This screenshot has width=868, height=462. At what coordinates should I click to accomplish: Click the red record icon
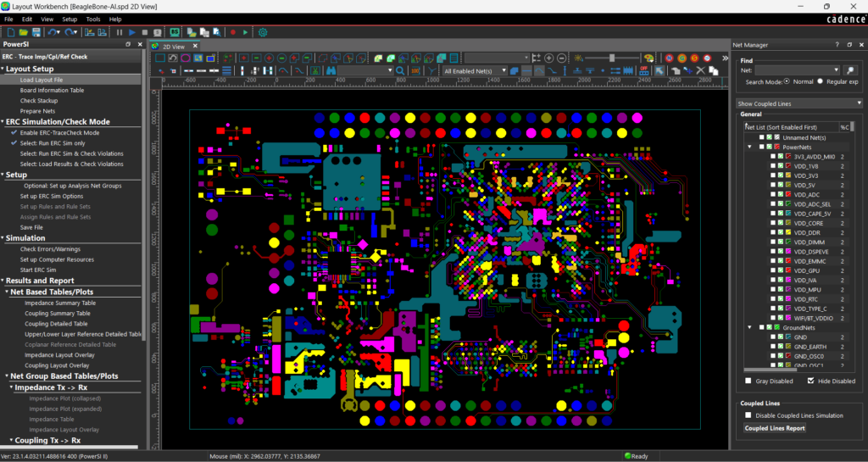pos(233,33)
